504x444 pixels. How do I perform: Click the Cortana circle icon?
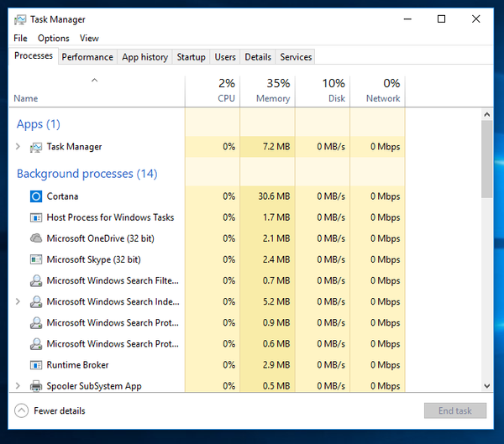pyautogui.click(x=36, y=196)
